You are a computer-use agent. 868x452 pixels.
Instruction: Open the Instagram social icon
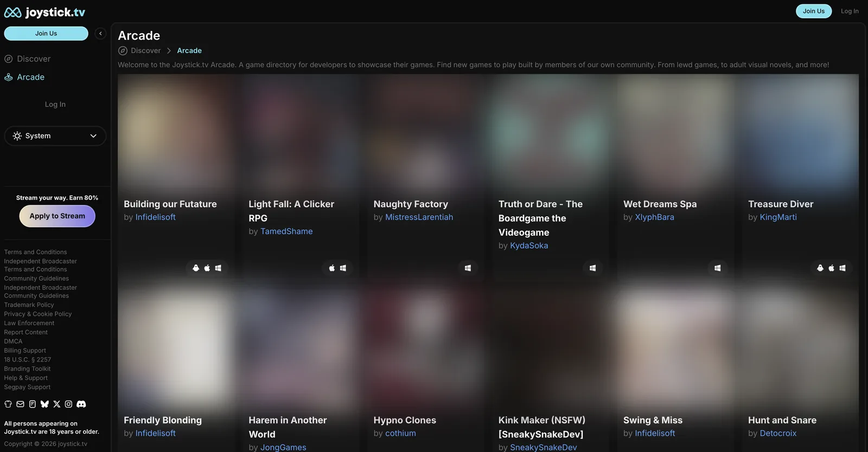(x=68, y=404)
